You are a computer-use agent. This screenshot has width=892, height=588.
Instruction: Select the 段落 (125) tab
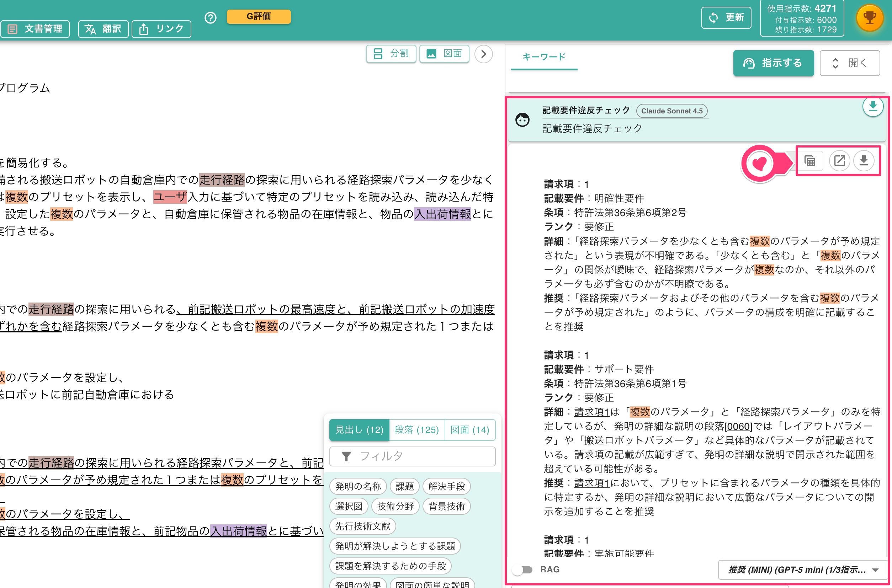coord(417,430)
